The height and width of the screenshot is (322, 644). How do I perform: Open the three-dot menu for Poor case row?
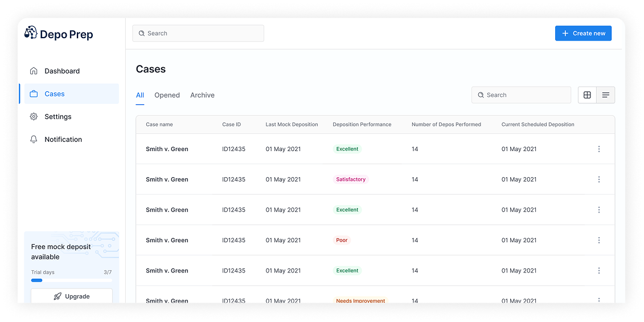click(598, 241)
